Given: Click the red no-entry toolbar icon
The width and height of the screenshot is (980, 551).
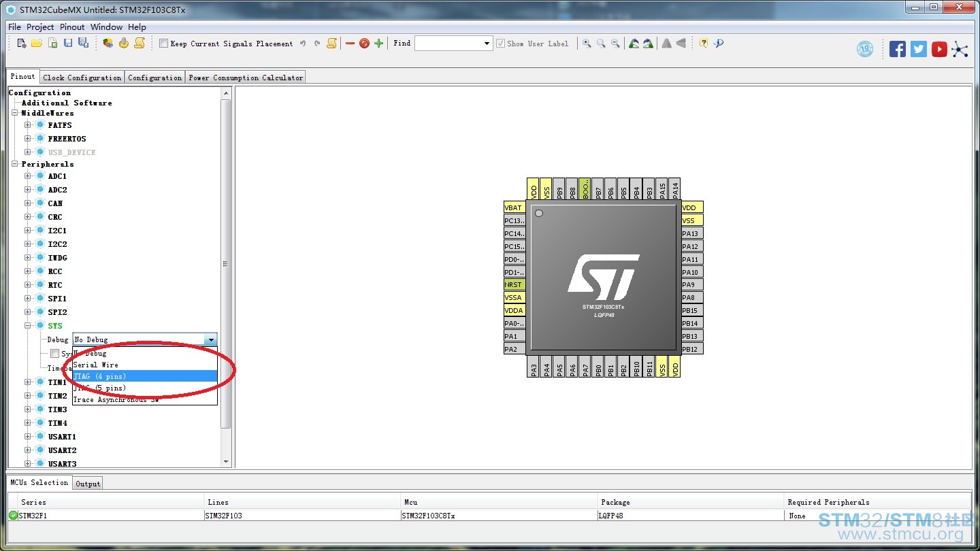Looking at the screenshot, I should (x=364, y=44).
